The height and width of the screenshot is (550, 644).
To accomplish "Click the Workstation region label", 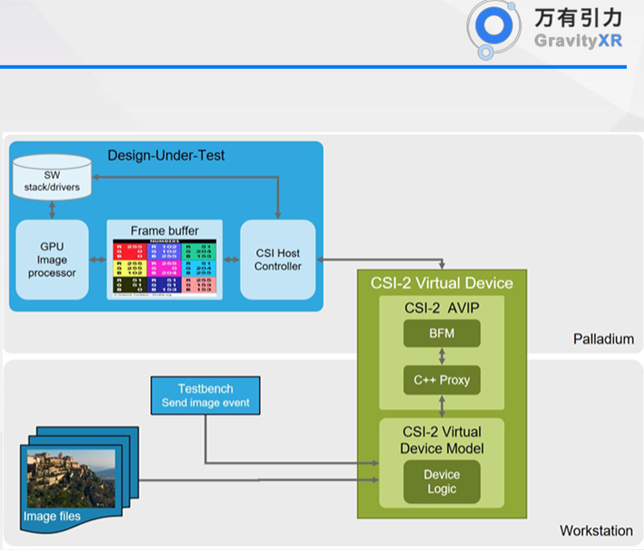I will [596, 532].
